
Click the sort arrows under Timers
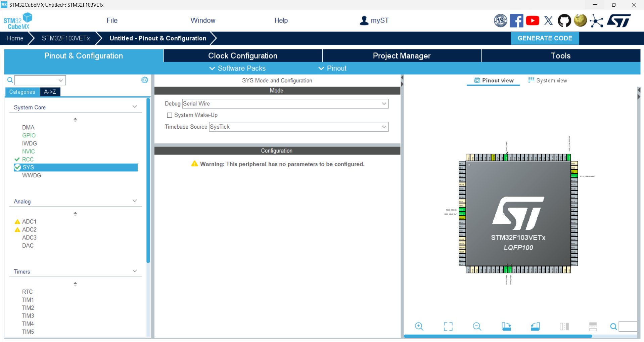pyautogui.click(x=75, y=284)
